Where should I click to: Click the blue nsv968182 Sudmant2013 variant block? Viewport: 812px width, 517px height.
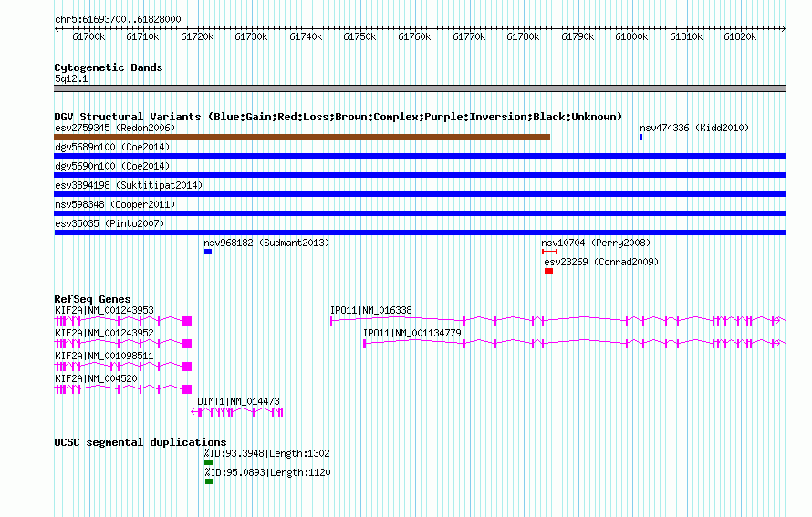pyautogui.click(x=208, y=252)
